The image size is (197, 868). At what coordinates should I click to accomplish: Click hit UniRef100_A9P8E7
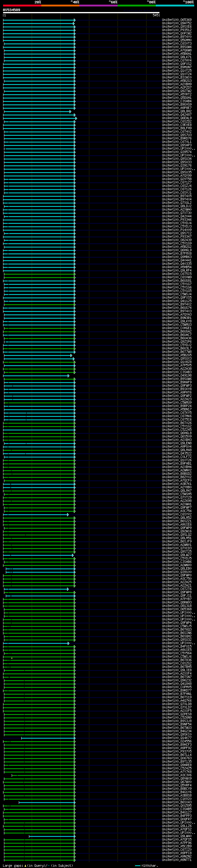coord(177,108)
